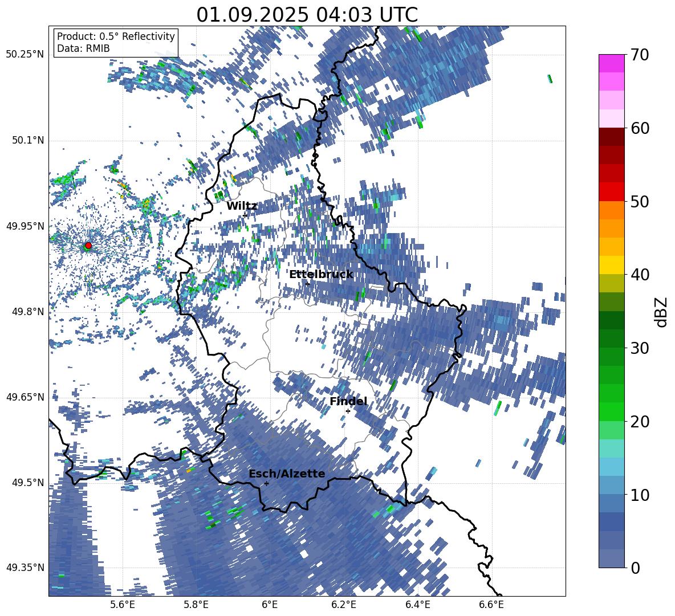Click the 5.6°E longitude tick label

click(123, 605)
